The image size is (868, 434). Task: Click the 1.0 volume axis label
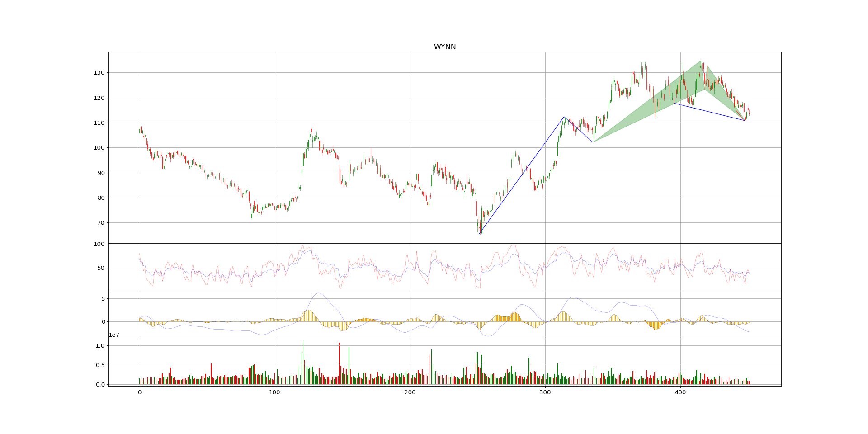pyautogui.click(x=100, y=346)
